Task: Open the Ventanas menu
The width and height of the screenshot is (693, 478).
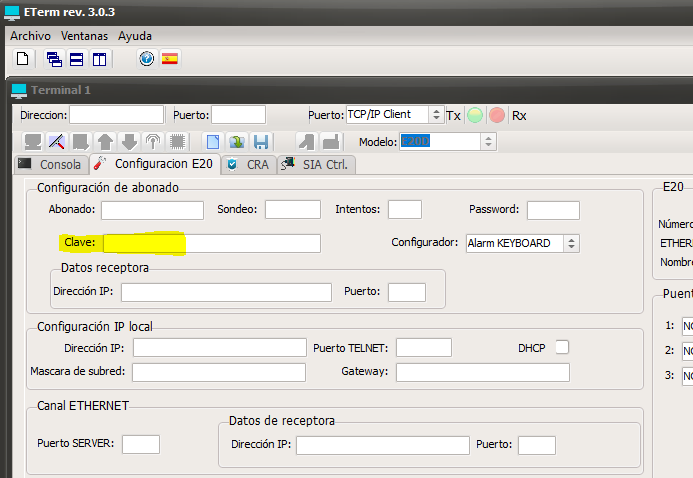Action: pos(84,36)
